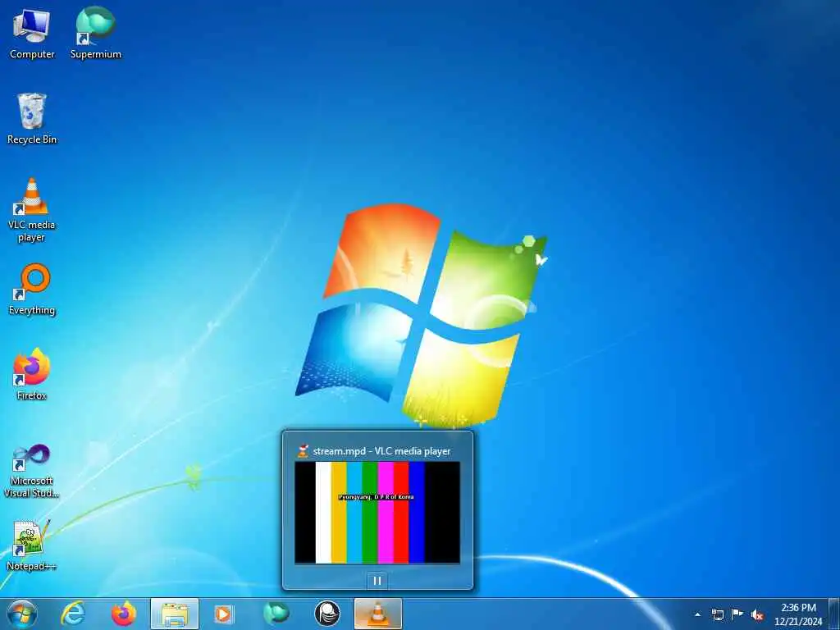Select the VLC media player desktop shortcut
This screenshot has height=630, width=840.
(32, 209)
